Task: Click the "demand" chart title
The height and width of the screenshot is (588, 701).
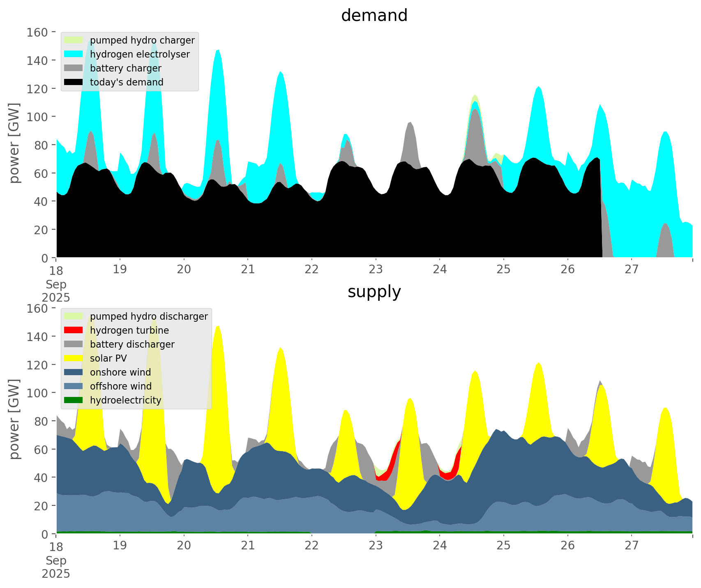Action: click(x=374, y=16)
